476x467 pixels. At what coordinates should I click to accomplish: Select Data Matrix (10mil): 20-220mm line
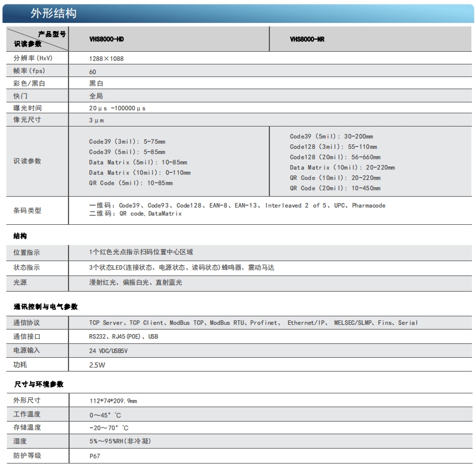pos(342,167)
